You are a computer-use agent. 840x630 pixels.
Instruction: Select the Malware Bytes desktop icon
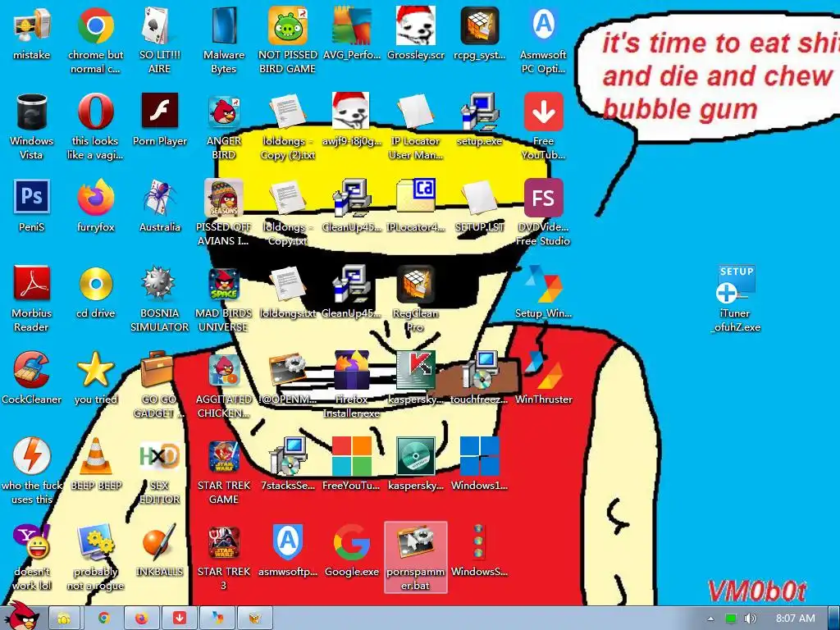pyautogui.click(x=224, y=25)
